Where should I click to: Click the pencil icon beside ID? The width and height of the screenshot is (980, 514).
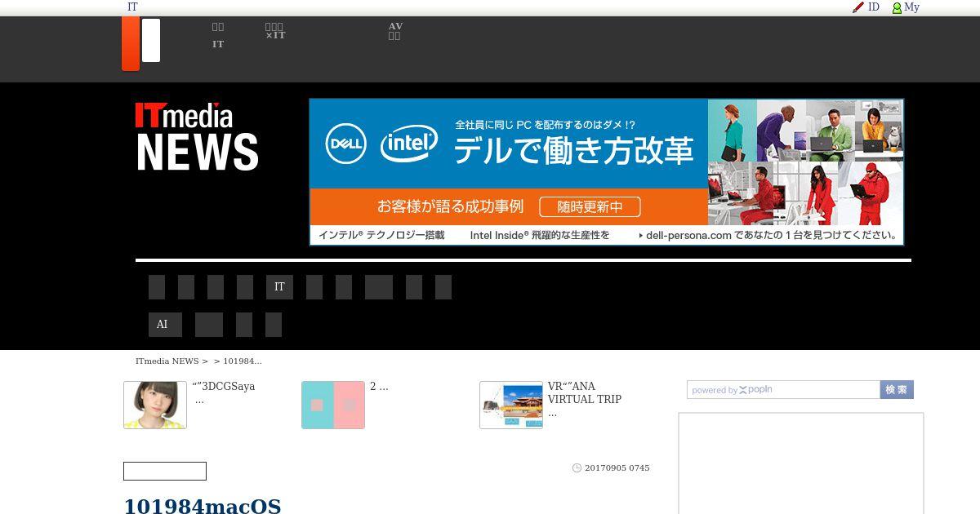(x=857, y=7)
